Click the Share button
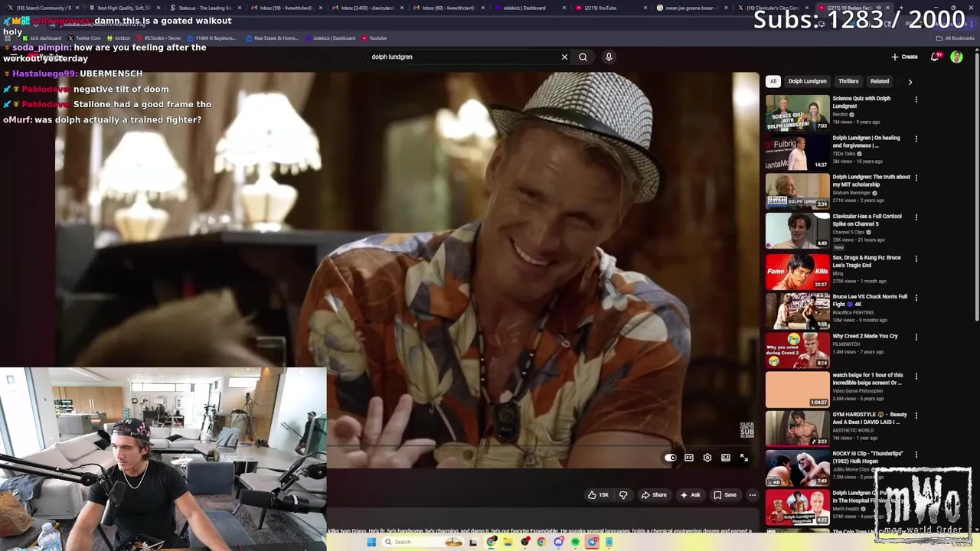The width and height of the screenshot is (980, 551). pyautogui.click(x=653, y=495)
